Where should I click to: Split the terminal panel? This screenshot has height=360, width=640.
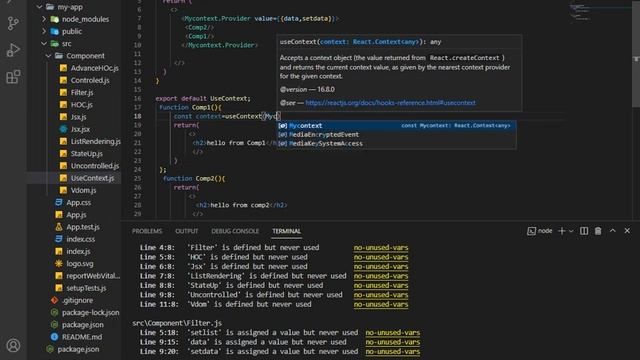pos(584,231)
